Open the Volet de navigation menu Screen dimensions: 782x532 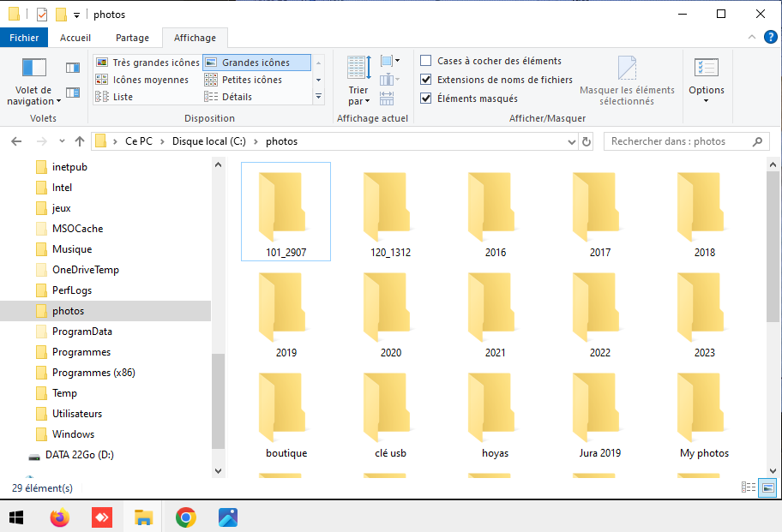[33, 85]
